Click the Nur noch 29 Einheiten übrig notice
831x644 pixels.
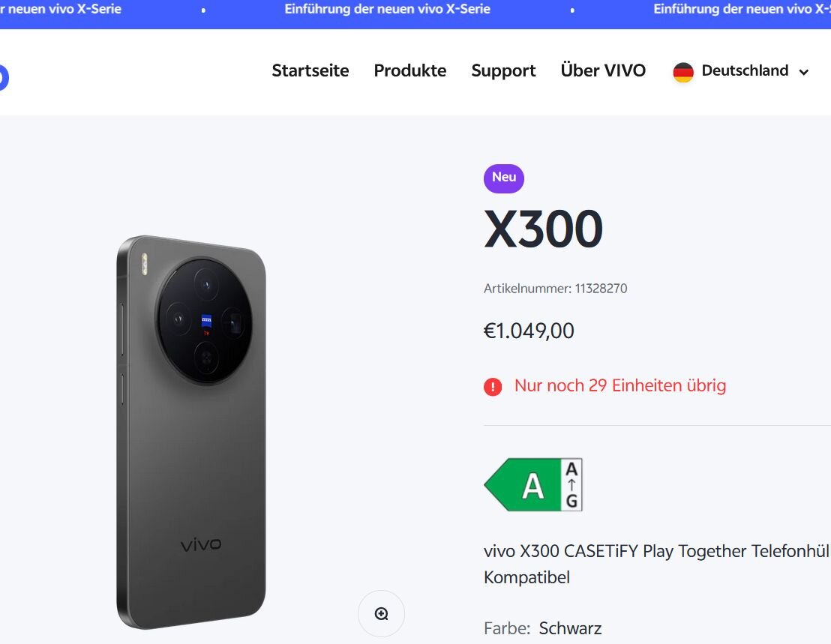coord(620,385)
